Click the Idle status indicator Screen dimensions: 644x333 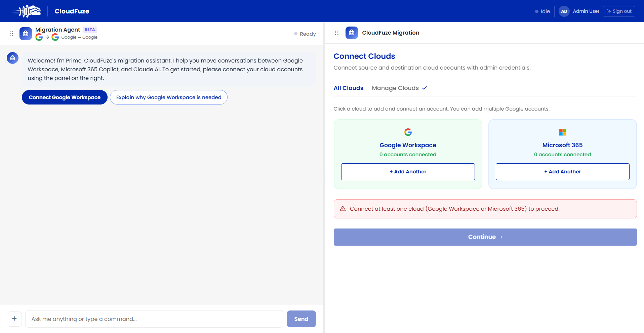(x=542, y=11)
